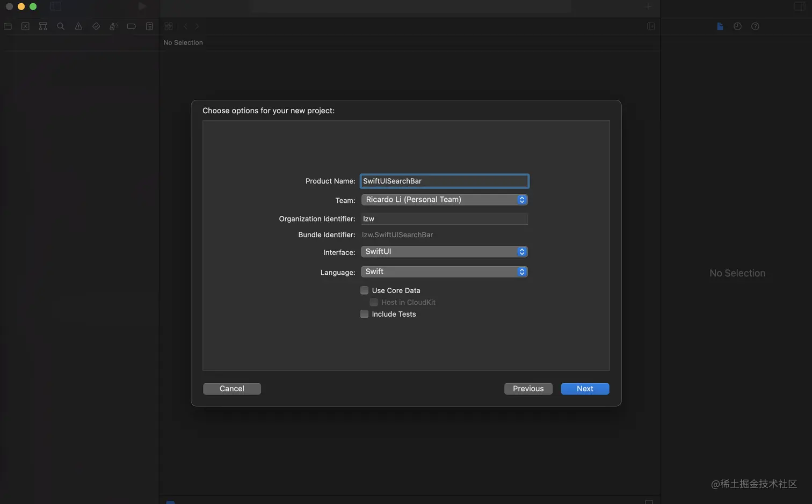The width and height of the screenshot is (812, 504).
Task: Open the Source Control navigator
Action: point(25,26)
